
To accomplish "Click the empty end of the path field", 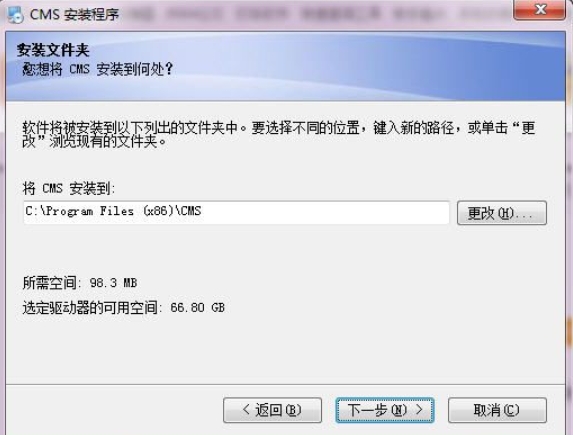I will click(x=325, y=212).
